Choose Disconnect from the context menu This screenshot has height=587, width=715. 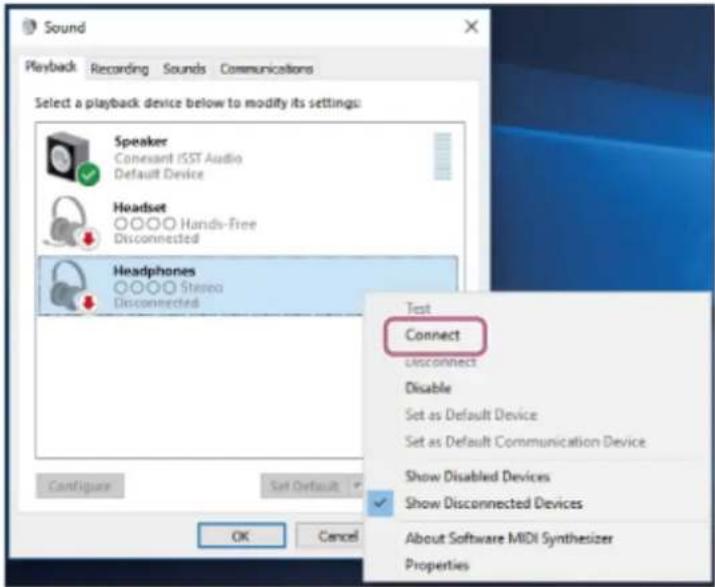pos(440,362)
